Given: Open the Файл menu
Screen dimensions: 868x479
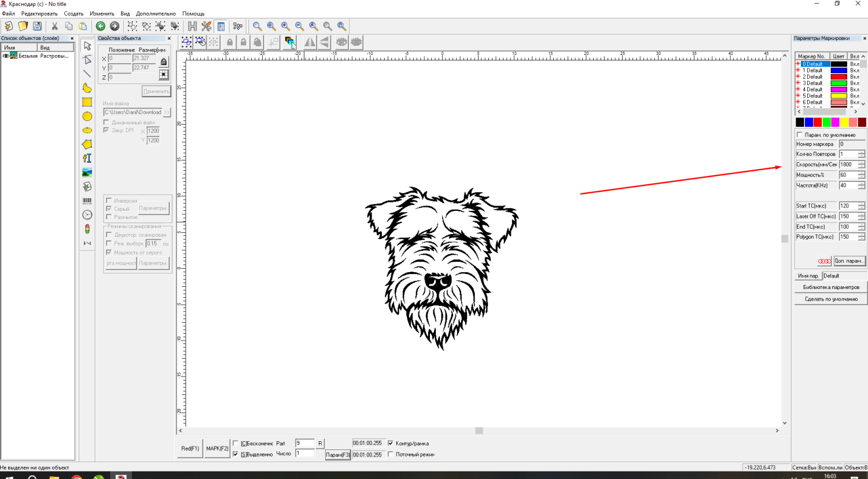Looking at the screenshot, I should [x=8, y=13].
